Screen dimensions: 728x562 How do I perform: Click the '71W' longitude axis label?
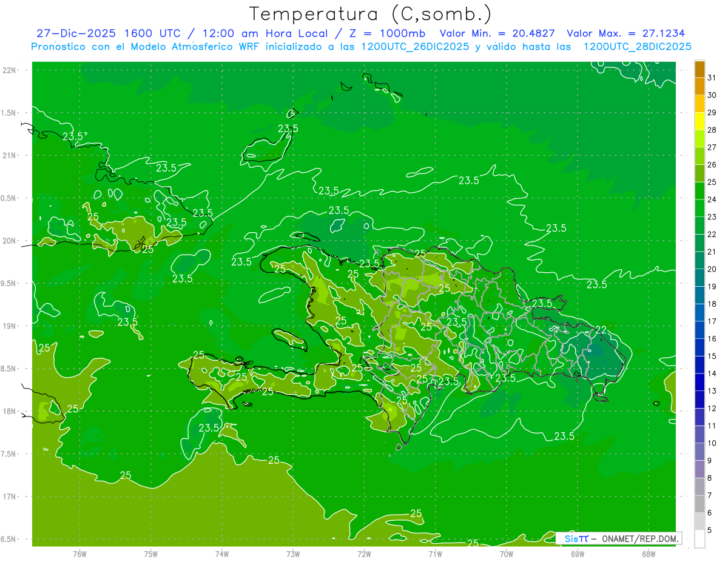(x=435, y=554)
